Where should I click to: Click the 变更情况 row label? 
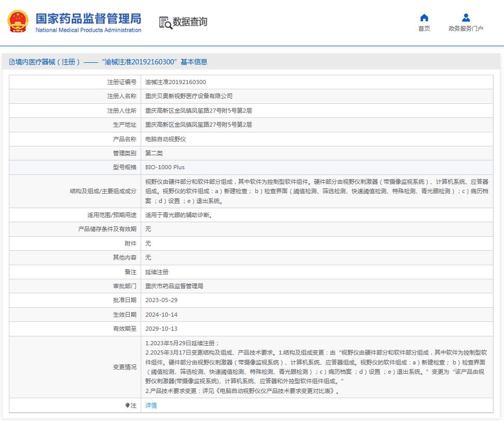125,367
